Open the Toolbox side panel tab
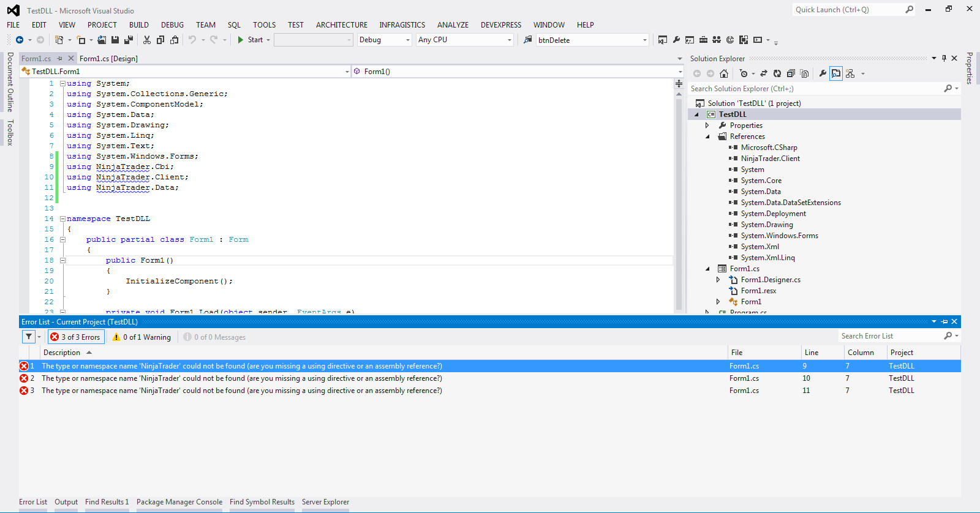This screenshot has width=980, height=513. coord(10,133)
